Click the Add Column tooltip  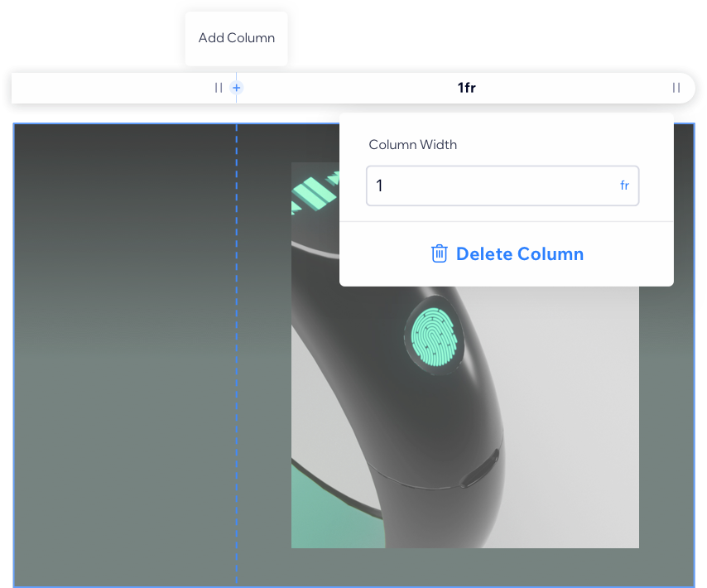tap(236, 38)
